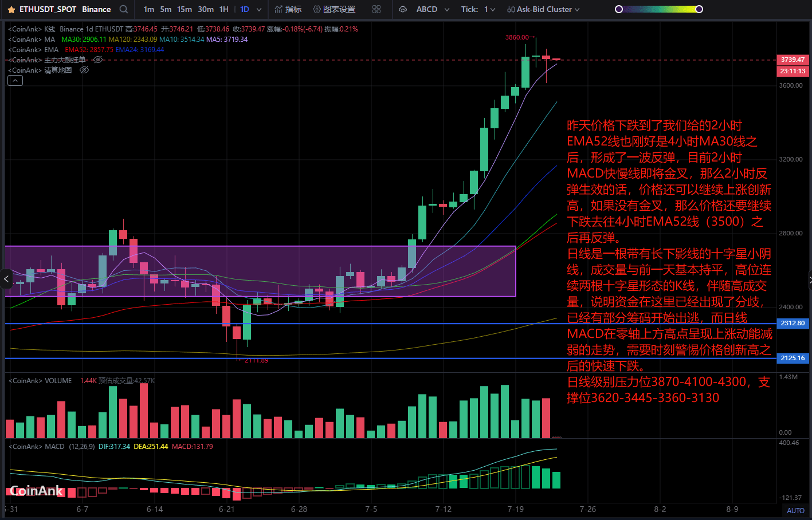The height and width of the screenshot is (520, 812).
Task: Toggle visibility of 主力大额挂单 indicator
Action: 98,60
